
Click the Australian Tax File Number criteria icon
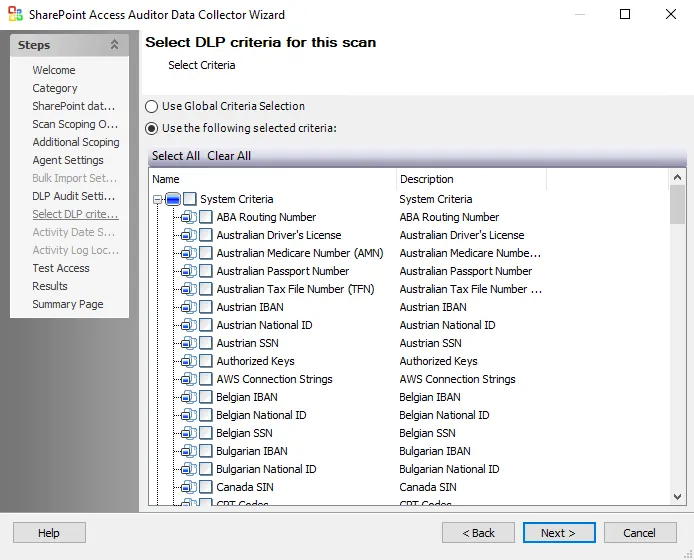coord(189,289)
